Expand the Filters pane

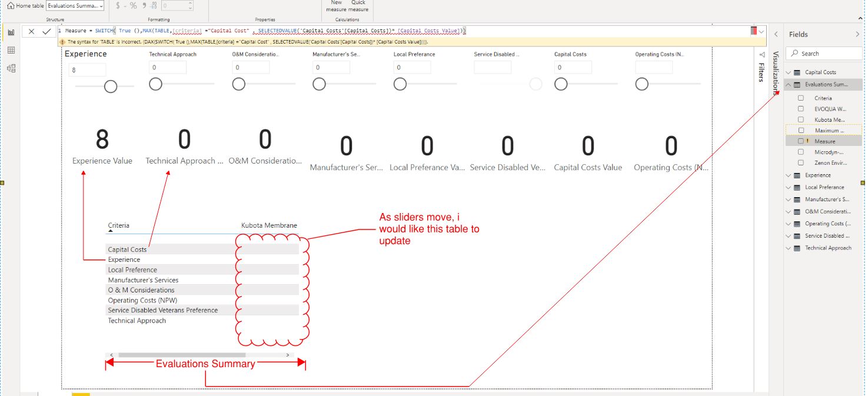coord(762,72)
